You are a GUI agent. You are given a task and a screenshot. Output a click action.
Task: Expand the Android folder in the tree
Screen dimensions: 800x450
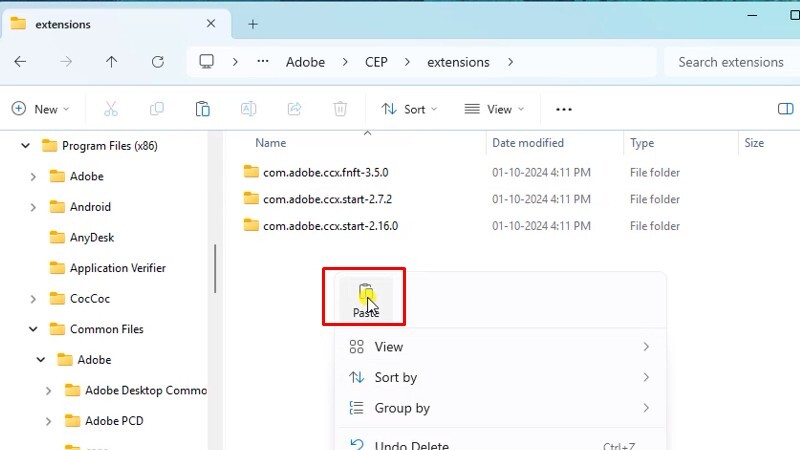(33, 207)
